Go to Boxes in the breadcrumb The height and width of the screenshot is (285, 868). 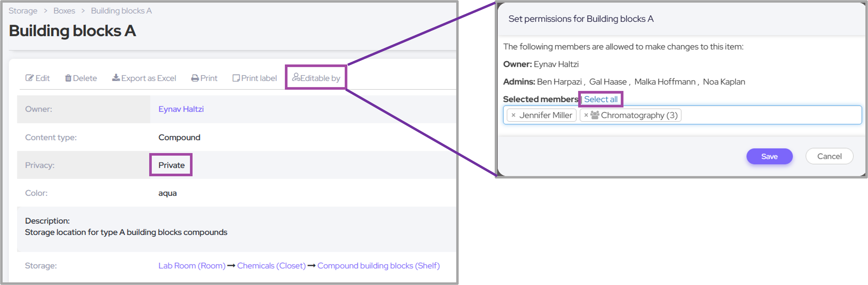64,11
